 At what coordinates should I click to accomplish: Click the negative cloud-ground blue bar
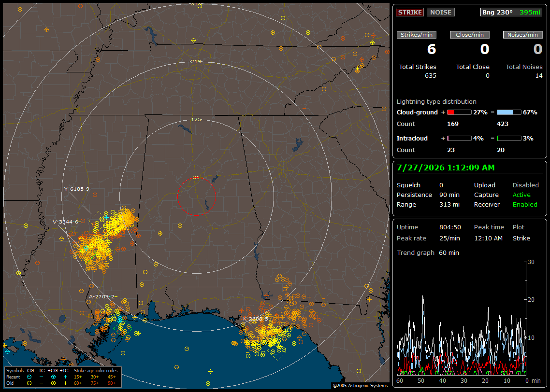coord(509,112)
